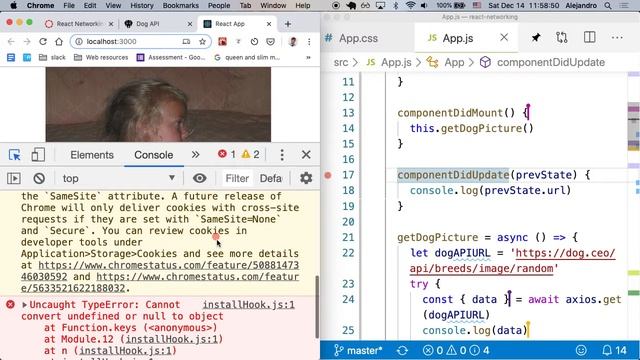Viewport: 640px width, 360px height.
Task: Open changes compare icon in editor
Action: [x=562, y=38]
